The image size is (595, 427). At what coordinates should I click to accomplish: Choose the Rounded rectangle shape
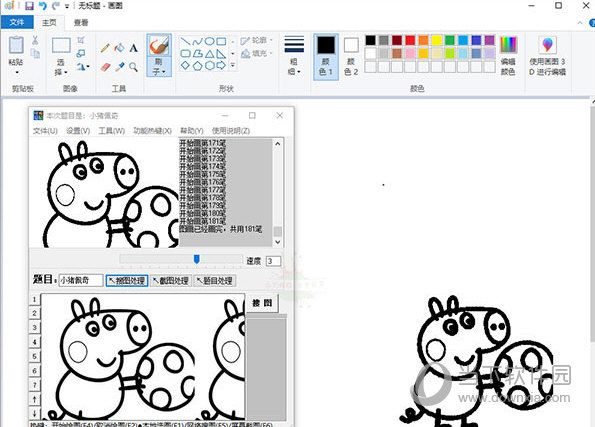tap(185, 54)
